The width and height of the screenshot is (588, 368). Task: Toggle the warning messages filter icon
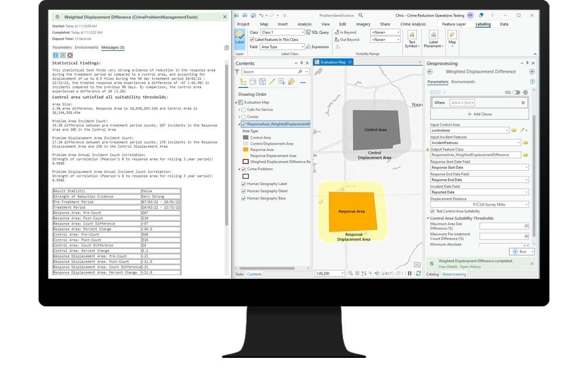click(63, 55)
